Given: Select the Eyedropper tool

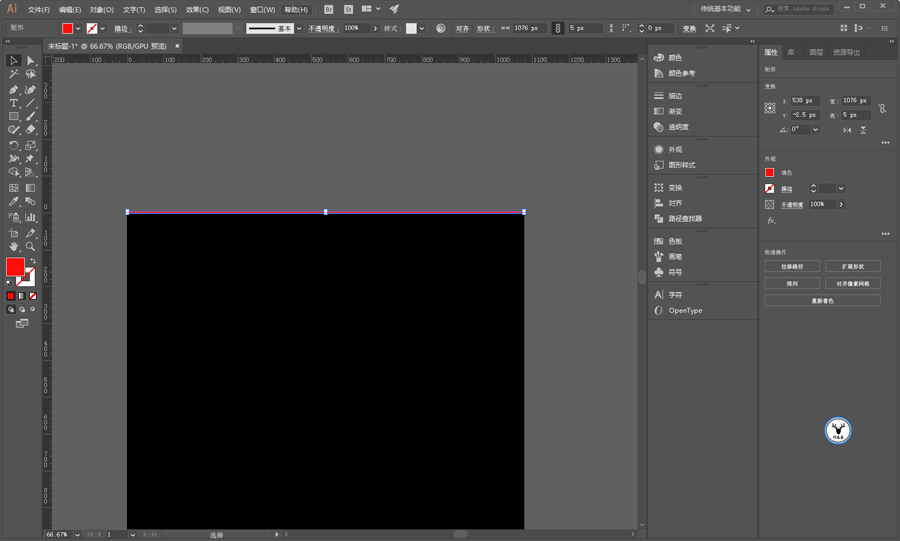Looking at the screenshot, I should tap(14, 202).
